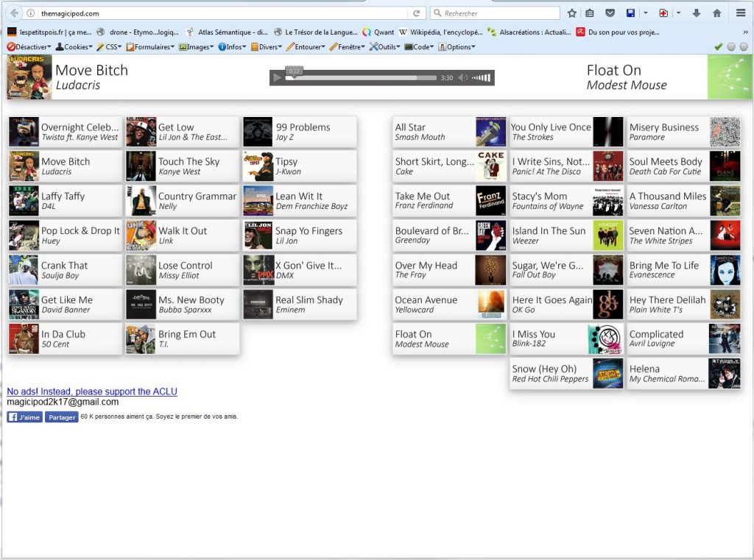Reload page using the refresh icon
This screenshot has width=754, height=560.
point(417,13)
